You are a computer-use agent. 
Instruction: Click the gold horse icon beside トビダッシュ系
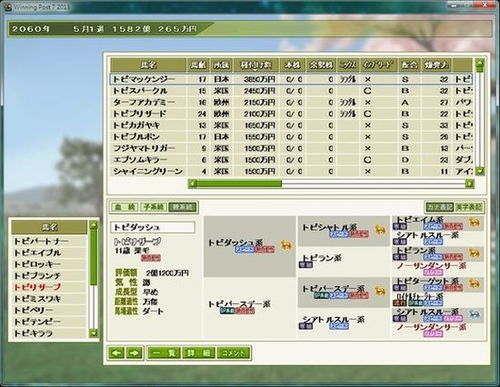[x=286, y=246]
